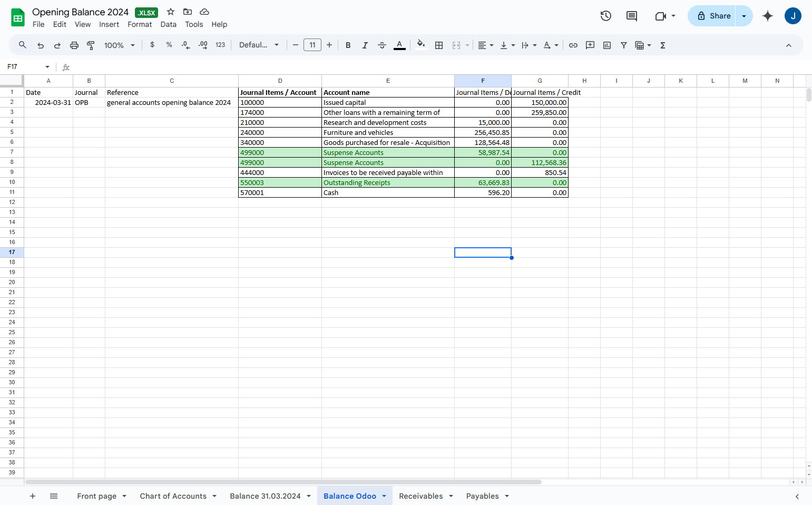Move document to a folder

click(x=188, y=12)
